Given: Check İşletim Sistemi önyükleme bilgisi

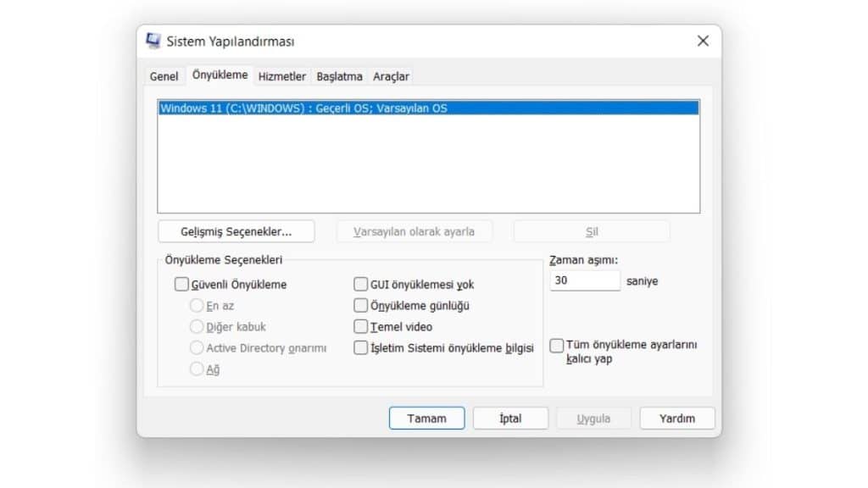Looking at the screenshot, I should pos(360,347).
